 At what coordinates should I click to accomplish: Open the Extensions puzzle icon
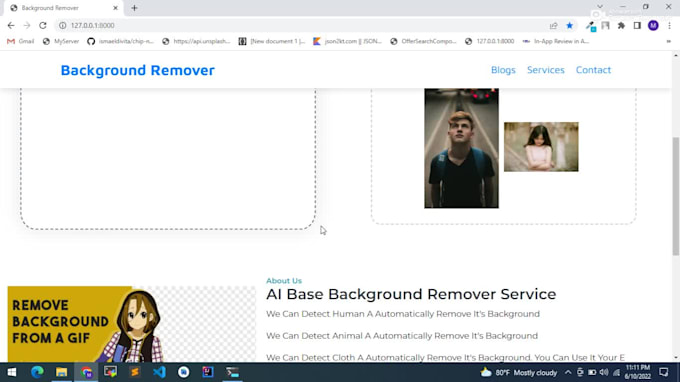pyautogui.click(x=621, y=26)
